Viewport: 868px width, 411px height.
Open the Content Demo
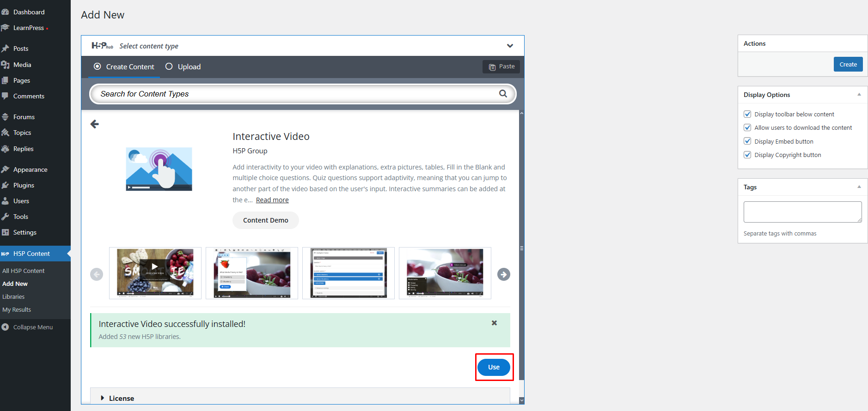point(266,220)
